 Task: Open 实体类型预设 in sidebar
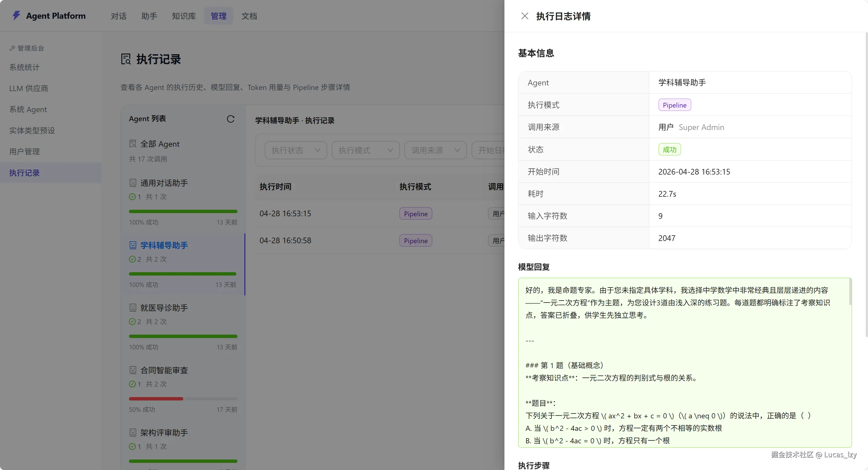pyautogui.click(x=51, y=130)
